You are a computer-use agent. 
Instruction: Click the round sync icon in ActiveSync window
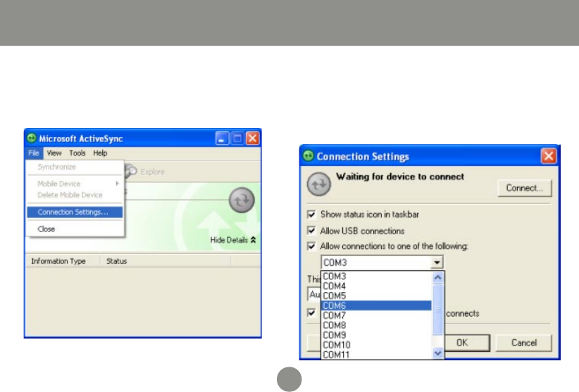coord(242,201)
